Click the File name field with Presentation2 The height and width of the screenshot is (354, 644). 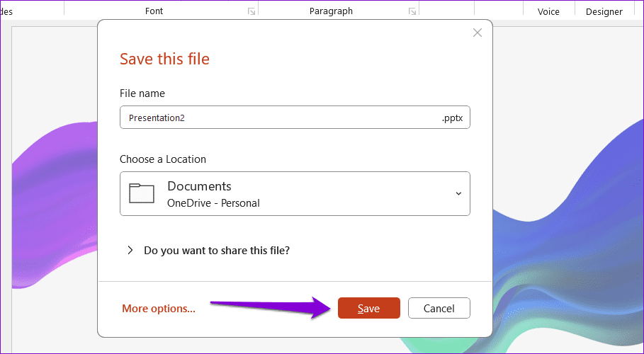pyautogui.click(x=295, y=118)
